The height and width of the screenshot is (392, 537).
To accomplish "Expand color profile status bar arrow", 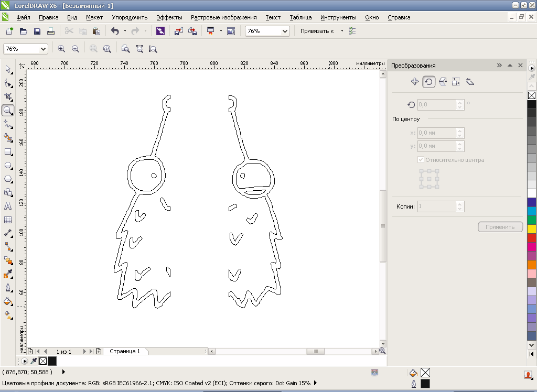I will 315,383.
